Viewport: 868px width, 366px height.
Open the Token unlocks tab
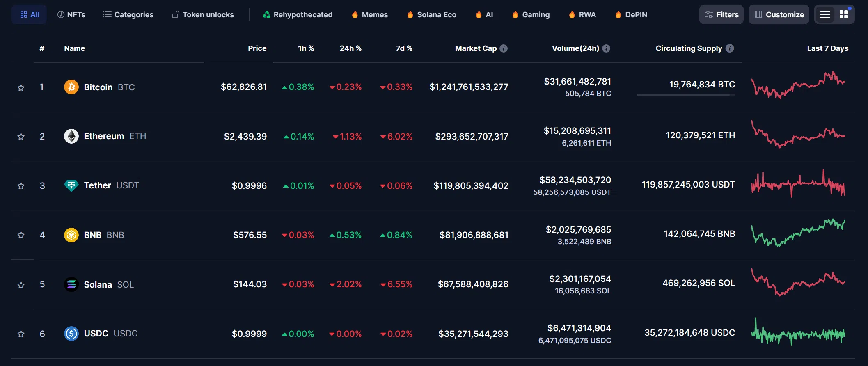click(x=203, y=14)
